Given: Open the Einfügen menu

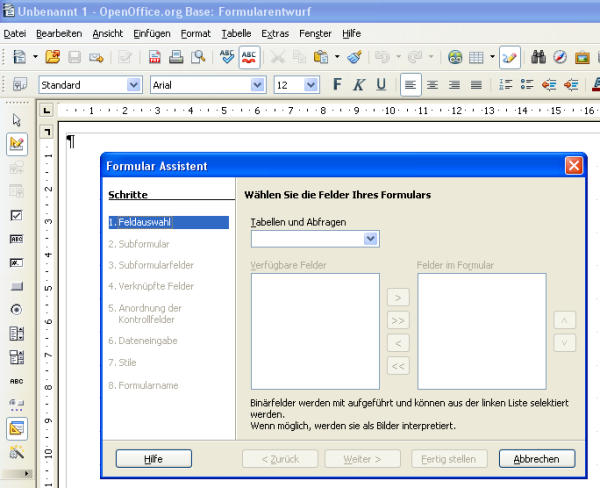Looking at the screenshot, I should coord(150,33).
